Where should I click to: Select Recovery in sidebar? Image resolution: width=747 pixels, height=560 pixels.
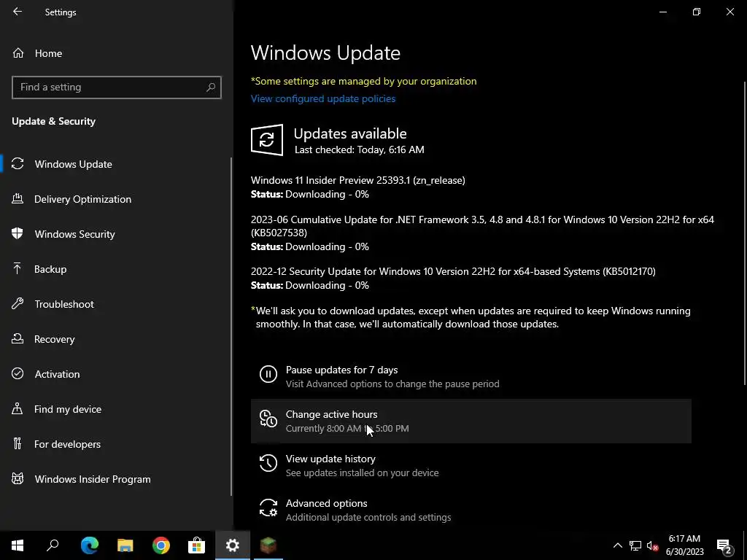[x=115, y=339]
